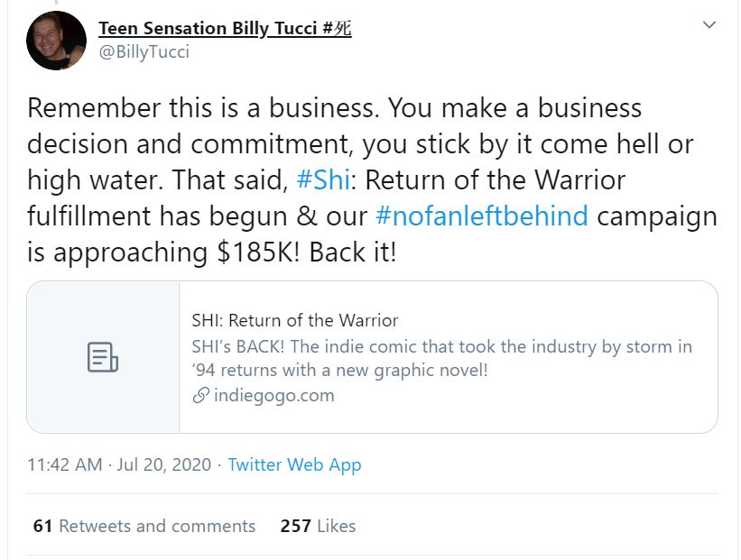Screen dimensions: 741x560
Task: Open the Teen Sensation Billy Tucci display name
Action: [x=208, y=29]
